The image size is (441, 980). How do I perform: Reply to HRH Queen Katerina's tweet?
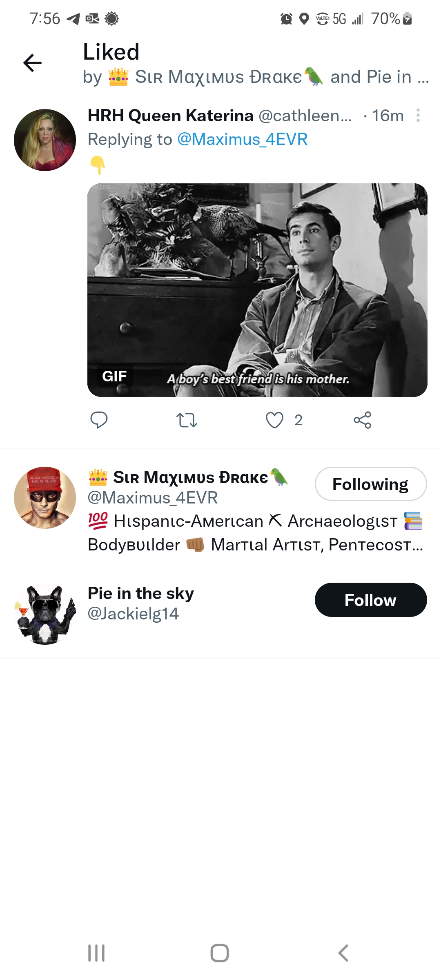[99, 420]
